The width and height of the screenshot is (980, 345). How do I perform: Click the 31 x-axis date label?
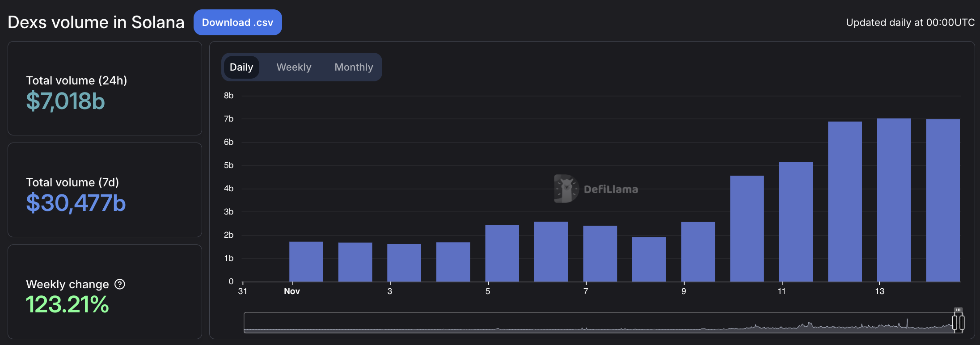tap(243, 291)
